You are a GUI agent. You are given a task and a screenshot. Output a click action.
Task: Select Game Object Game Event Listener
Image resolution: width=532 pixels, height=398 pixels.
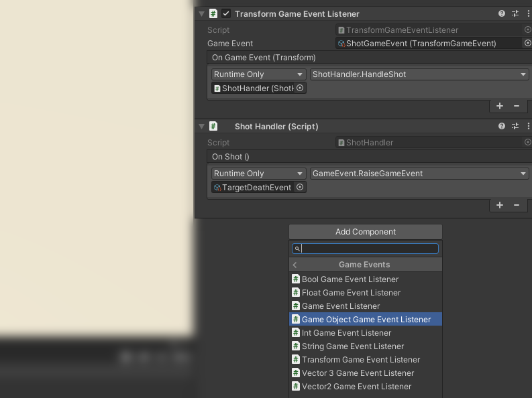pos(366,320)
